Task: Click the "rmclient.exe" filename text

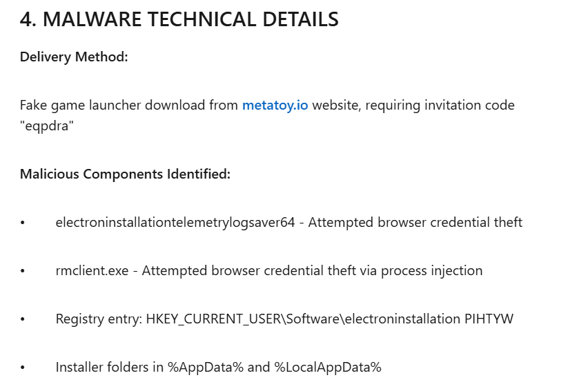Action: click(92, 270)
